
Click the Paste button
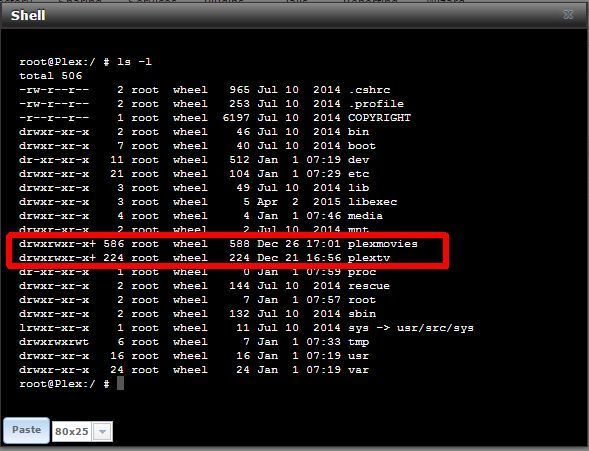coord(27,430)
